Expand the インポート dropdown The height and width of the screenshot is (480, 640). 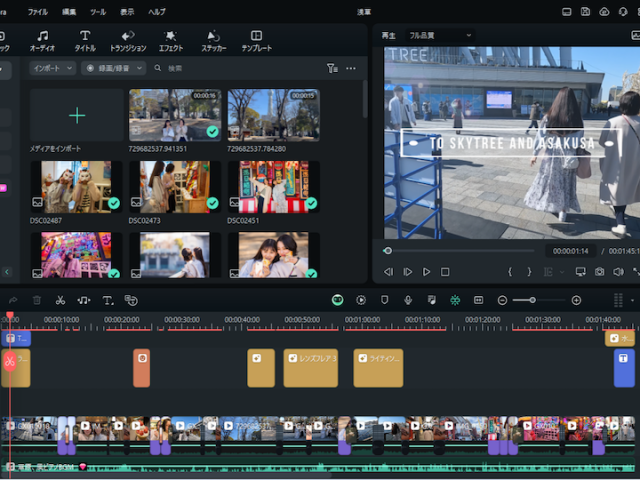pyautogui.click(x=51, y=68)
